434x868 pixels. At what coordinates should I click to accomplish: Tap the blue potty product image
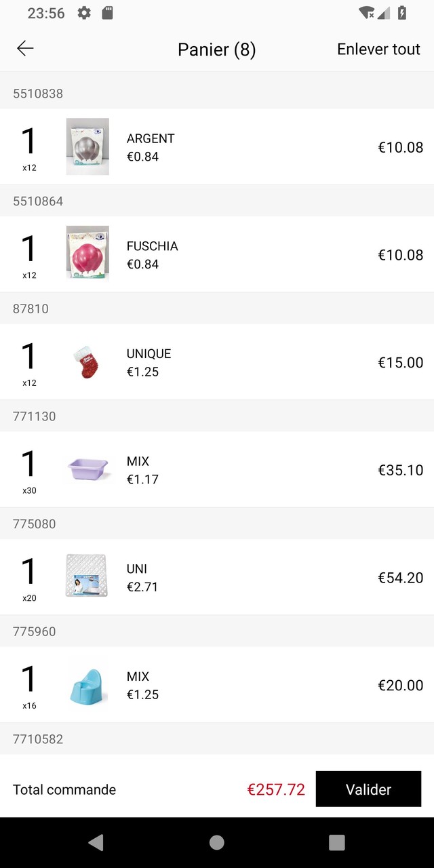pos(87,684)
